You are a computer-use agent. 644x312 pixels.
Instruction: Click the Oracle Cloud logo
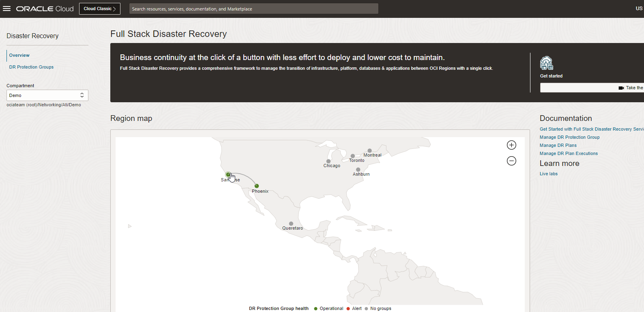(x=45, y=9)
